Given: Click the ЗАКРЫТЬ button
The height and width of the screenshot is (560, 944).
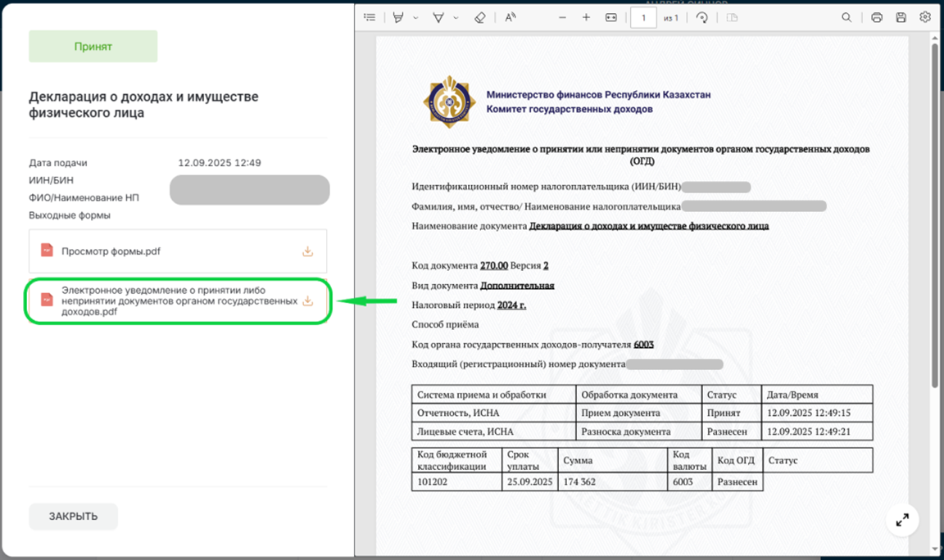Looking at the screenshot, I should click(x=74, y=516).
